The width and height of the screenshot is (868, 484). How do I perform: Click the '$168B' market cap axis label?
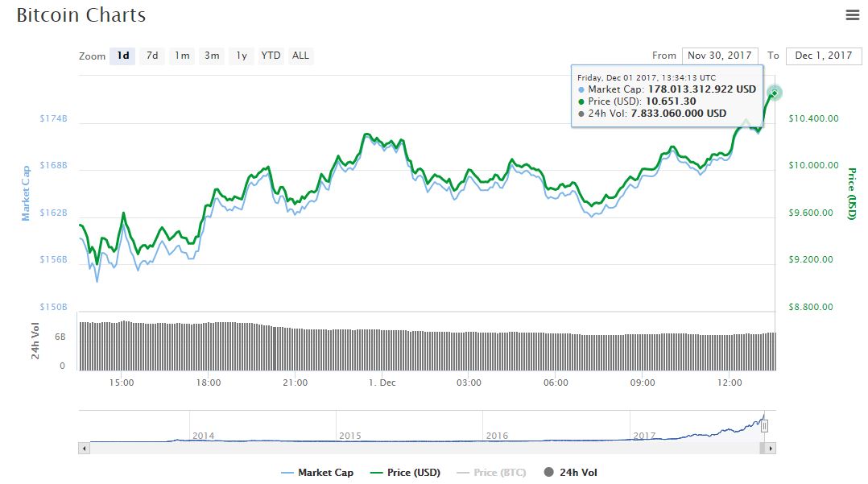tap(54, 165)
